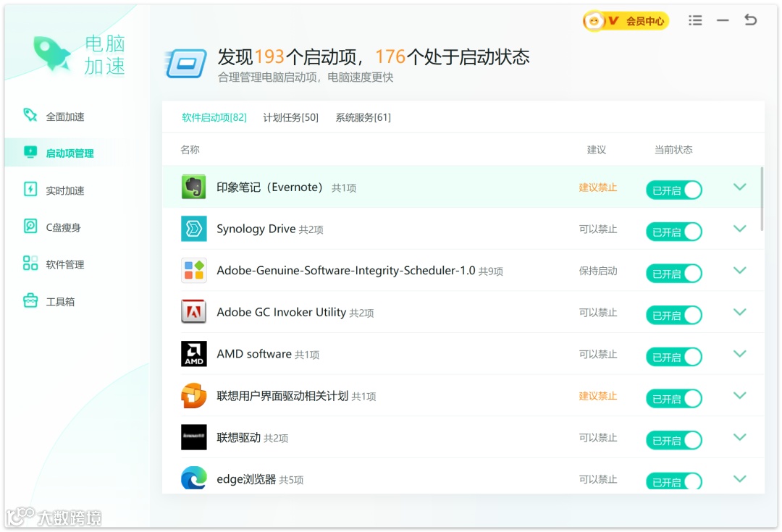
Task: Expand the 联想驱动 row chevron
Action: [x=739, y=436]
